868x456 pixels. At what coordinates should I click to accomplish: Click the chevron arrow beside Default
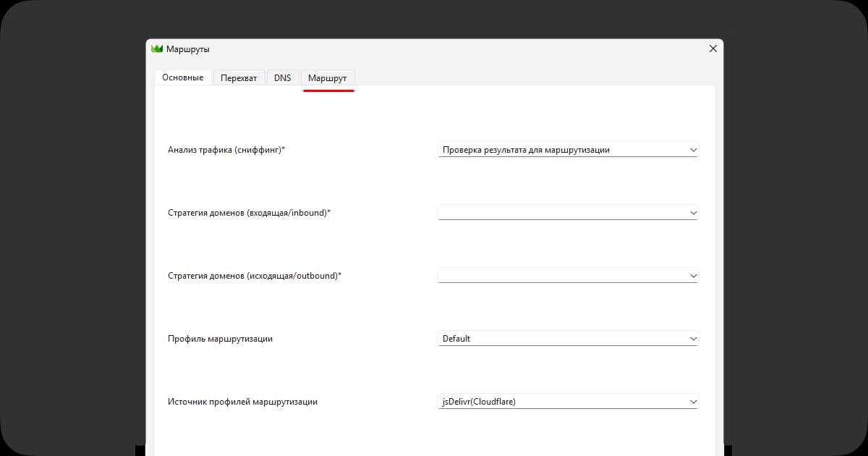coord(693,339)
